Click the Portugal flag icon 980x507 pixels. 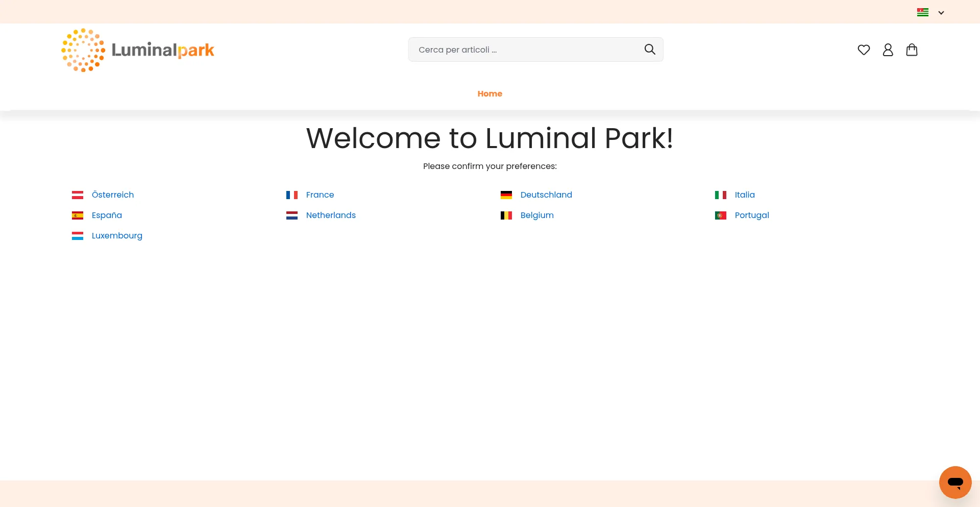(720, 215)
